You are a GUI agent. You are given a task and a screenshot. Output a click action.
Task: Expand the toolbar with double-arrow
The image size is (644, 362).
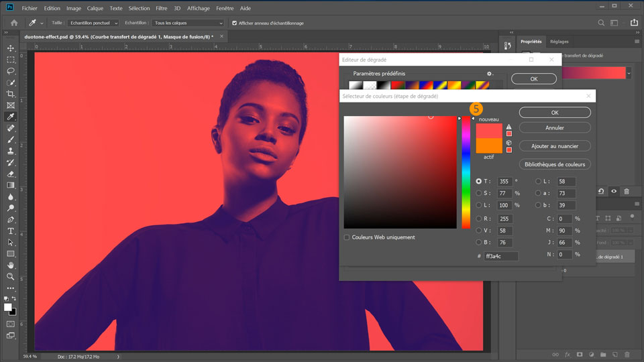point(6,32)
